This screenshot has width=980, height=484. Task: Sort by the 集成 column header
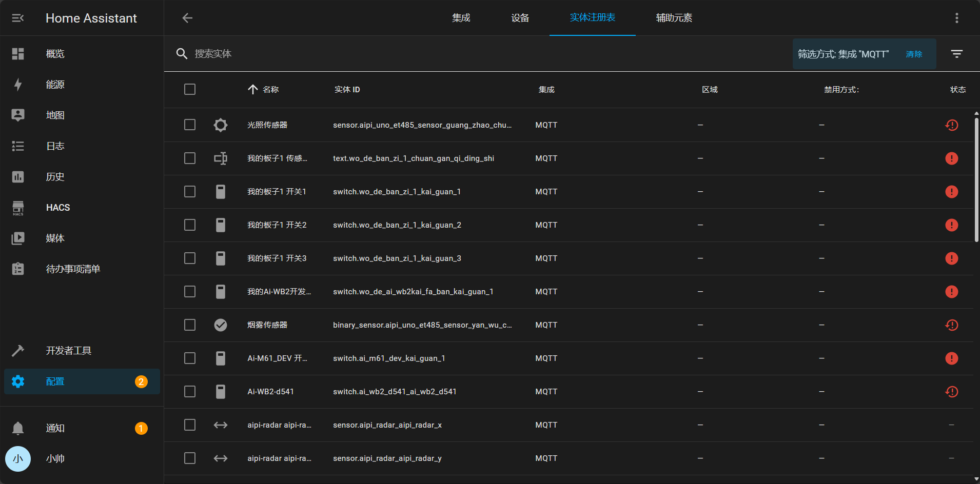point(546,90)
